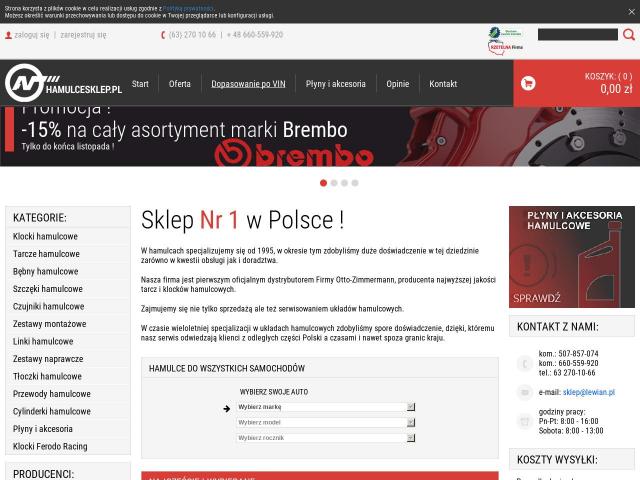Open 'Płyny i akcesoria' menu item
Viewport: 640px width, 480px height.
click(336, 84)
